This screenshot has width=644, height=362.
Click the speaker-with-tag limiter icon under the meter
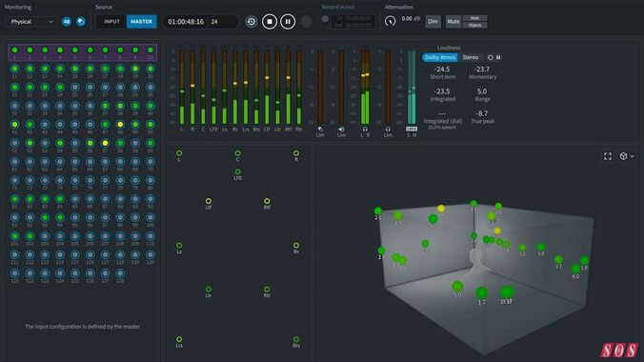click(320, 129)
